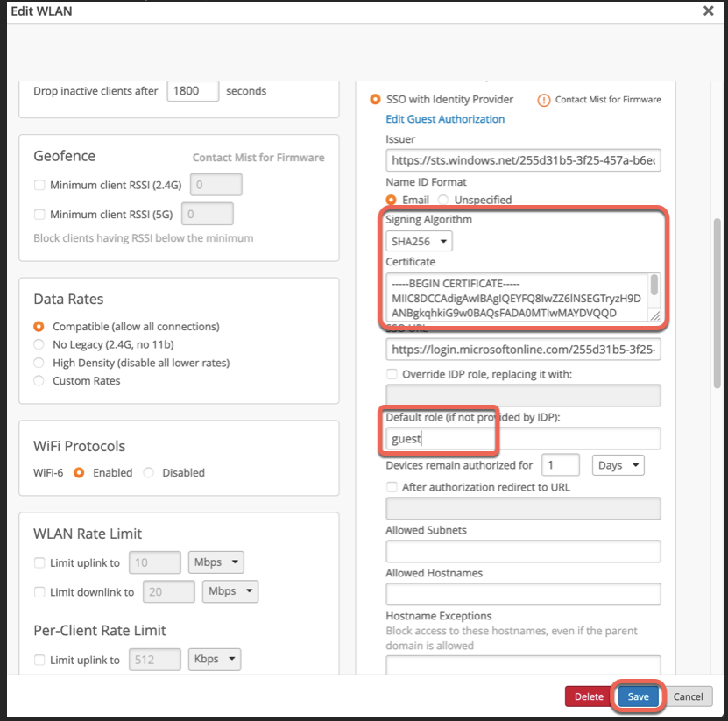Expand WLAN uplink Mbps unit dropdown

(x=214, y=562)
